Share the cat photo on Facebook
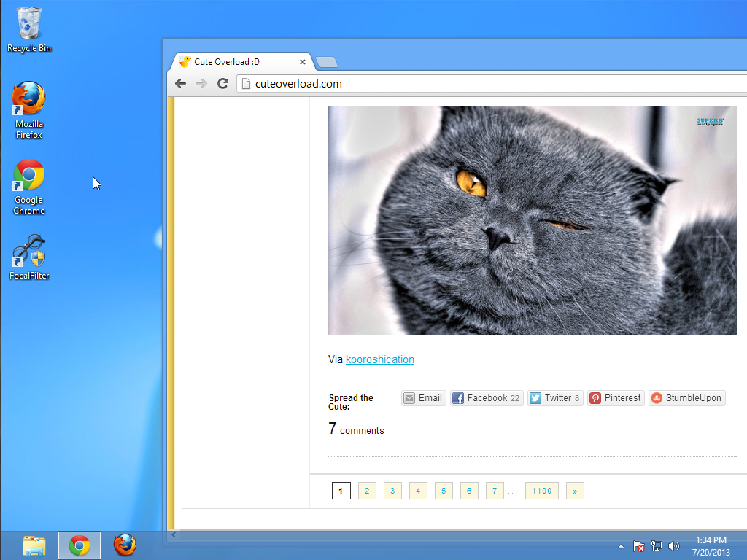 486,397
